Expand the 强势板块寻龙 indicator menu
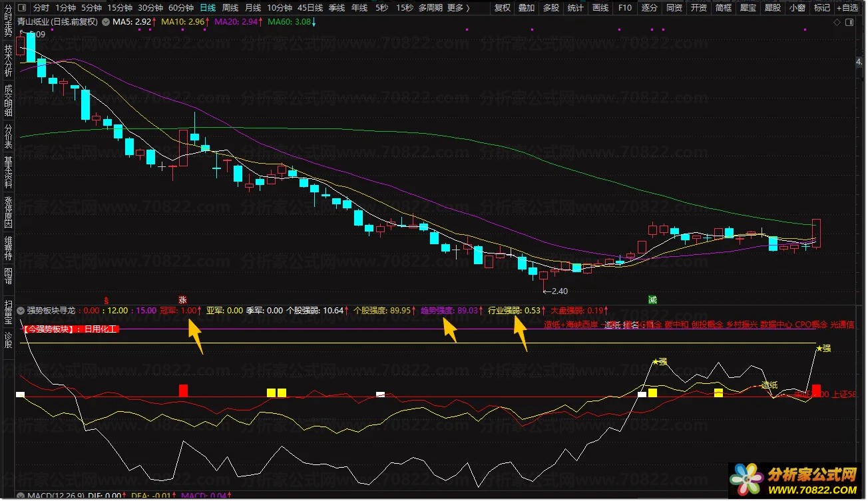Screen dimensions: 868x501 coord(21,310)
